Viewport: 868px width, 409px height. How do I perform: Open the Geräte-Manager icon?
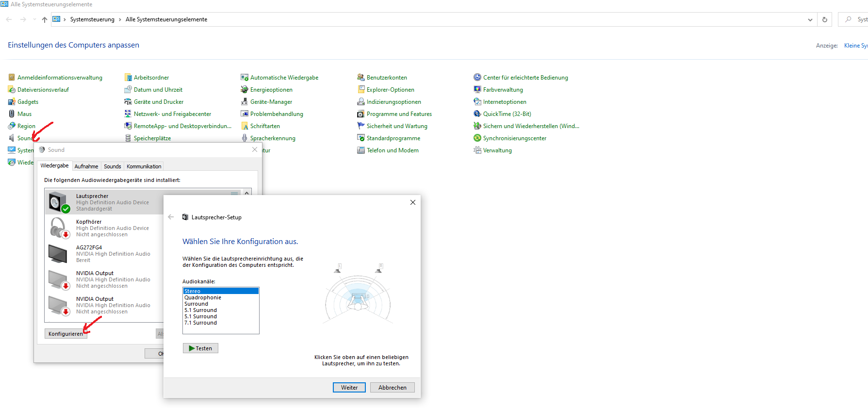point(245,102)
